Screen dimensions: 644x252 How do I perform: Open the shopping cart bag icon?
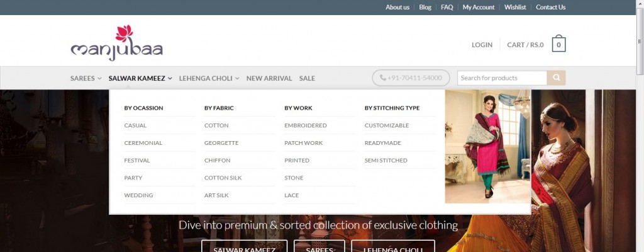pos(558,43)
